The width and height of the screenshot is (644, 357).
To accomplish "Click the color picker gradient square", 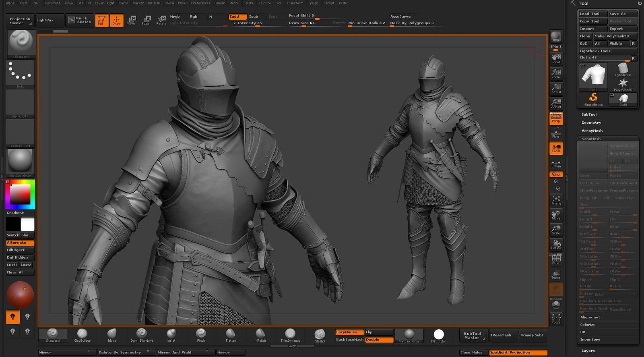I will [20, 194].
